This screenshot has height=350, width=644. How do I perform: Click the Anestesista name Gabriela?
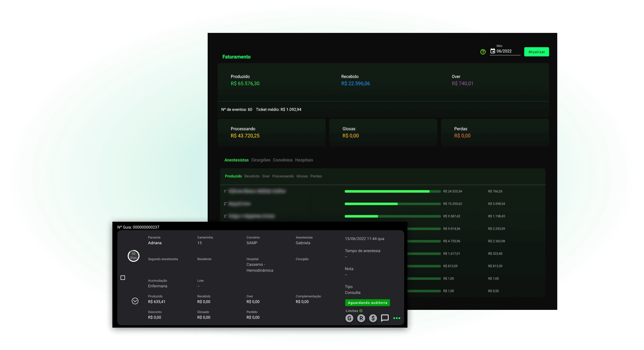[x=303, y=243]
